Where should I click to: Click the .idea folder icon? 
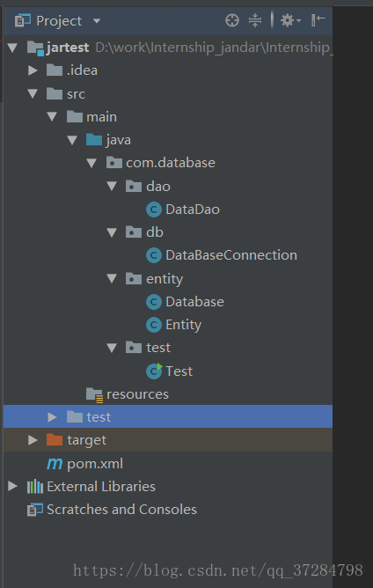coord(55,70)
